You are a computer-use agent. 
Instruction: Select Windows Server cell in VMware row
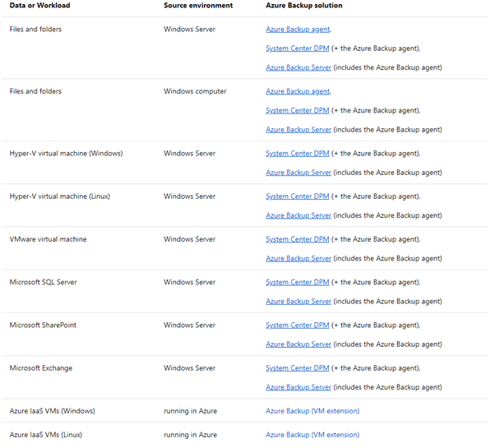189,239
